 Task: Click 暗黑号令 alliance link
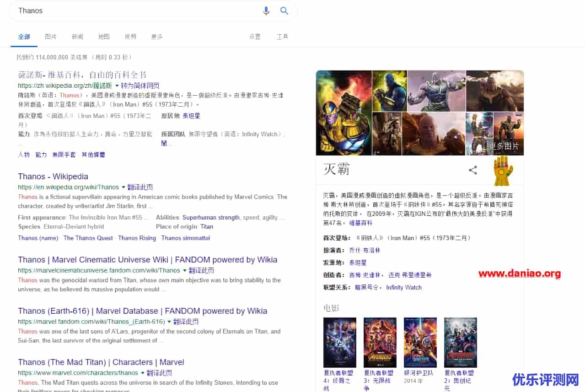pos(367,288)
